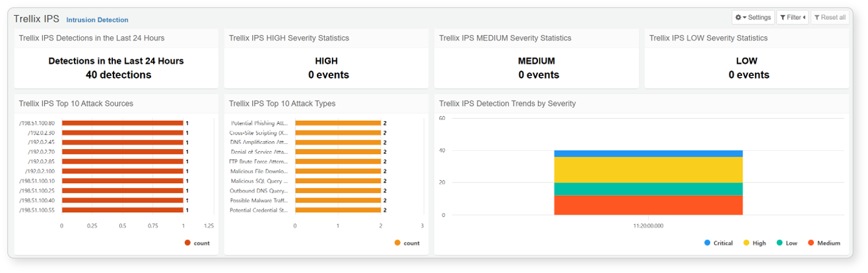Viewport: 868px width, 273px height.
Task: Click Trellix IPS Detection Trends by Severity title
Action: (x=507, y=104)
